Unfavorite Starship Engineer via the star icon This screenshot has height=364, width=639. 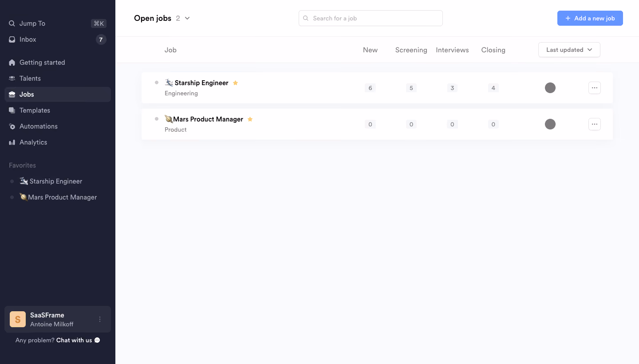click(x=236, y=83)
